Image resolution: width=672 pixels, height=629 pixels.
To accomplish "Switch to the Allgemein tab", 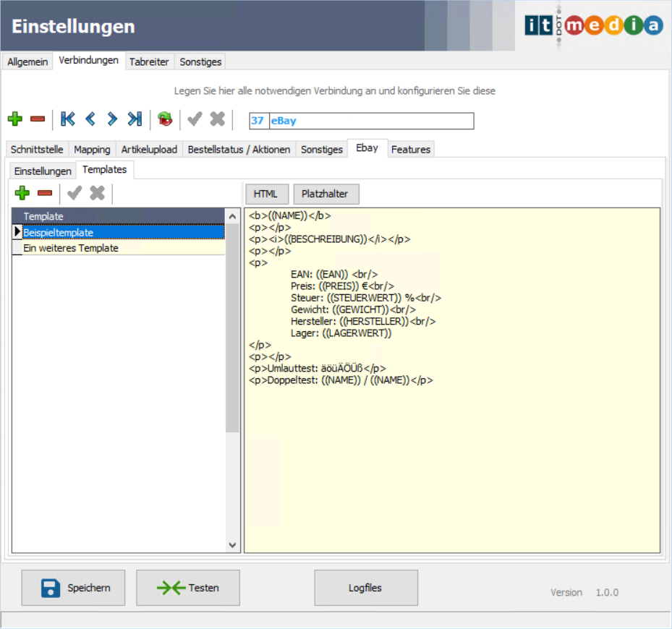I will [27, 61].
